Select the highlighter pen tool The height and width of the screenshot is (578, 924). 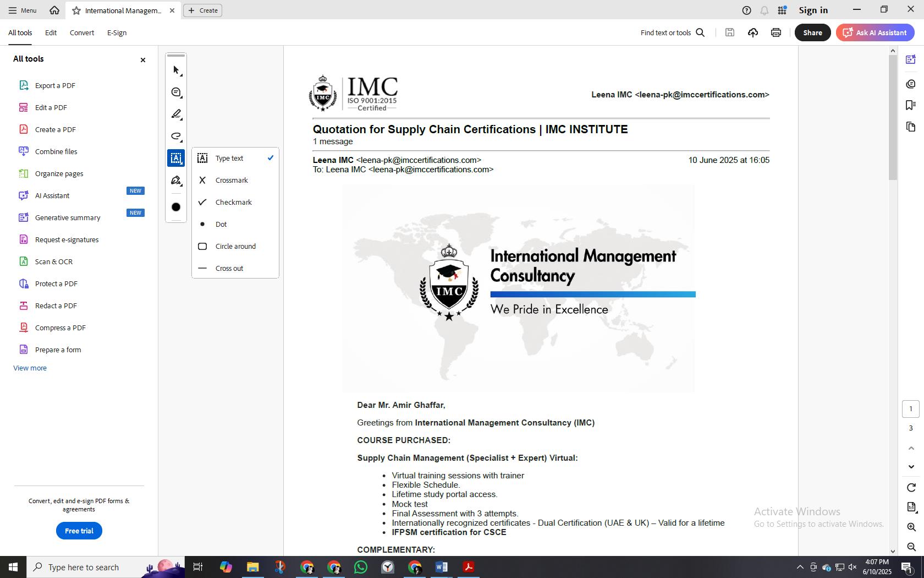pyautogui.click(x=176, y=114)
